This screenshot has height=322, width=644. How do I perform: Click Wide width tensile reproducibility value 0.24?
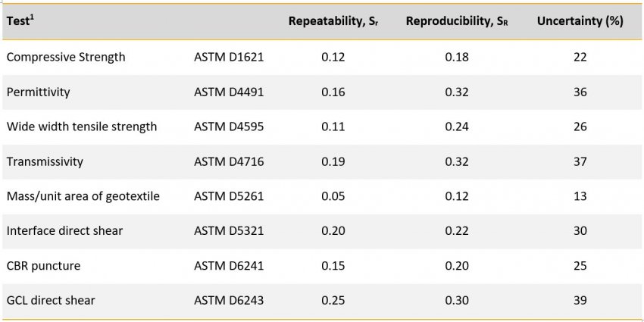(x=456, y=127)
